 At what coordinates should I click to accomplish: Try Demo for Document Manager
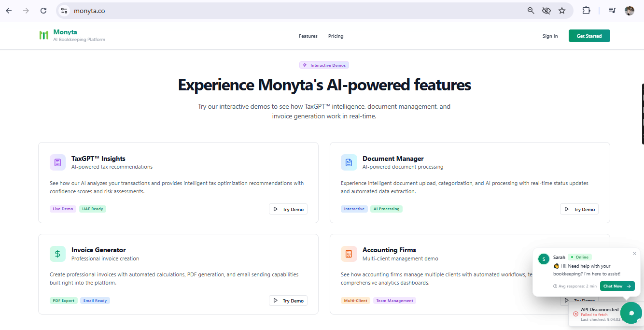[579, 209]
